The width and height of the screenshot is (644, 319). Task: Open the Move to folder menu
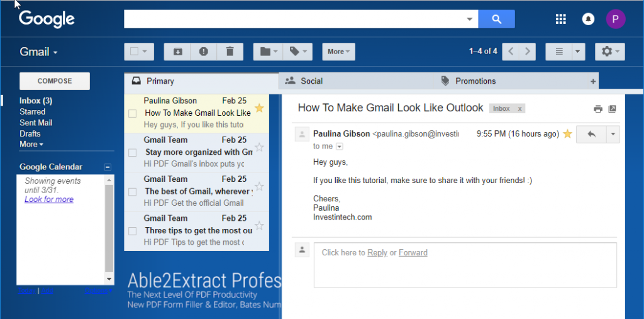269,52
